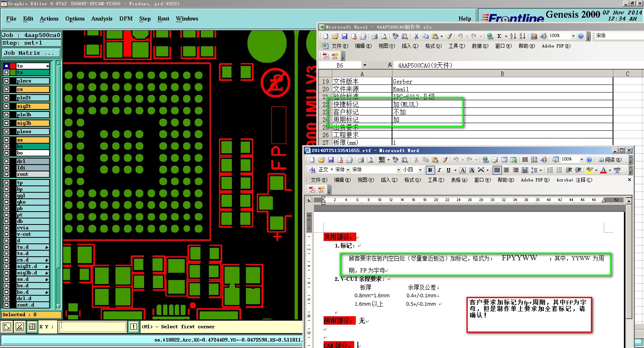Open Genesis Rout menu

coord(163,19)
